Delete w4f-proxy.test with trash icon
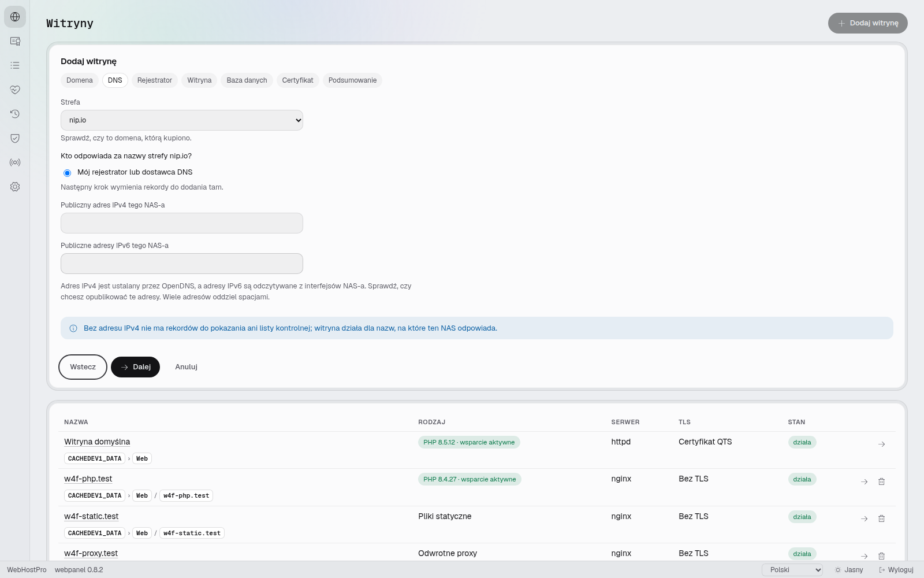The width and height of the screenshot is (924, 578). 881,555
